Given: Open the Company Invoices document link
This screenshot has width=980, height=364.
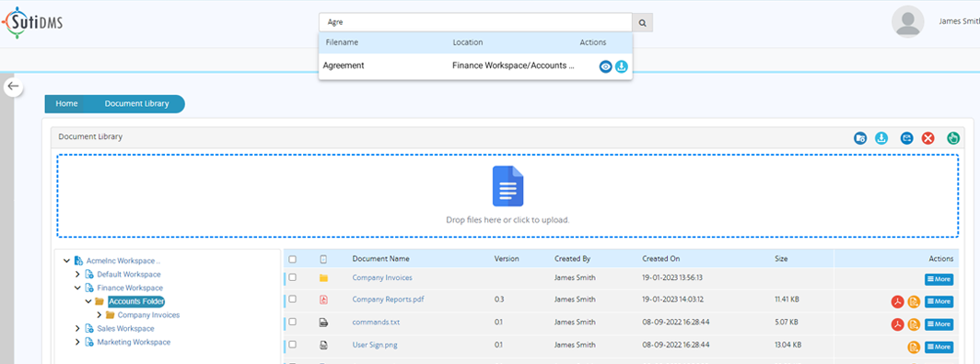Looking at the screenshot, I should pyautogui.click(x=382, y=277).
